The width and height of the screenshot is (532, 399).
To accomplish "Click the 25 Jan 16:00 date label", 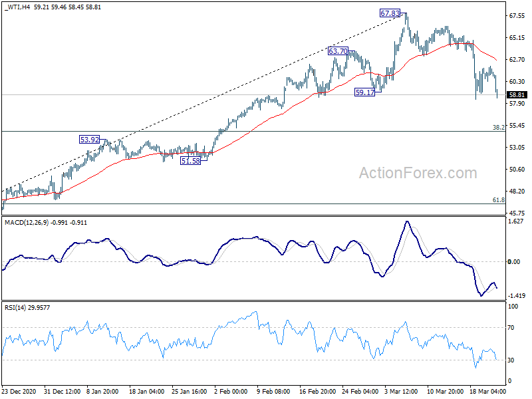I will point(189,391).
